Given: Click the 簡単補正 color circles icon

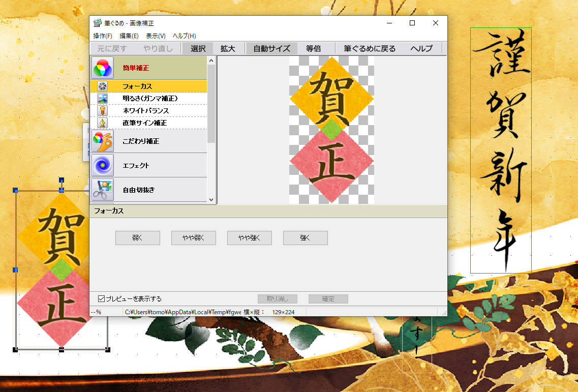Looking at the screenshot, I should click(102, 68).
